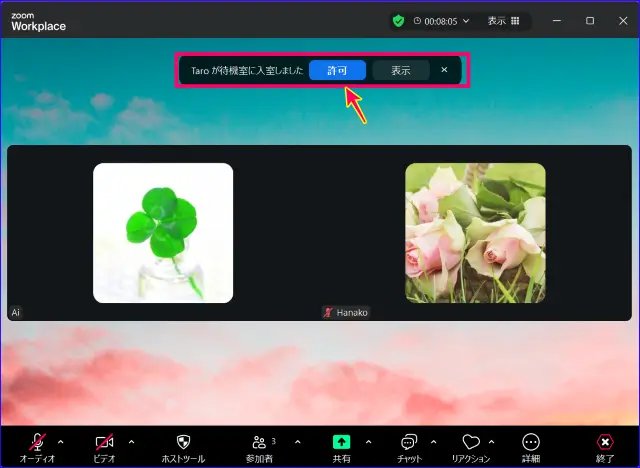Viewport: 640px width, 468px height.
Task: Click the green encryption shield icon
Action: (x=398, y=20)
